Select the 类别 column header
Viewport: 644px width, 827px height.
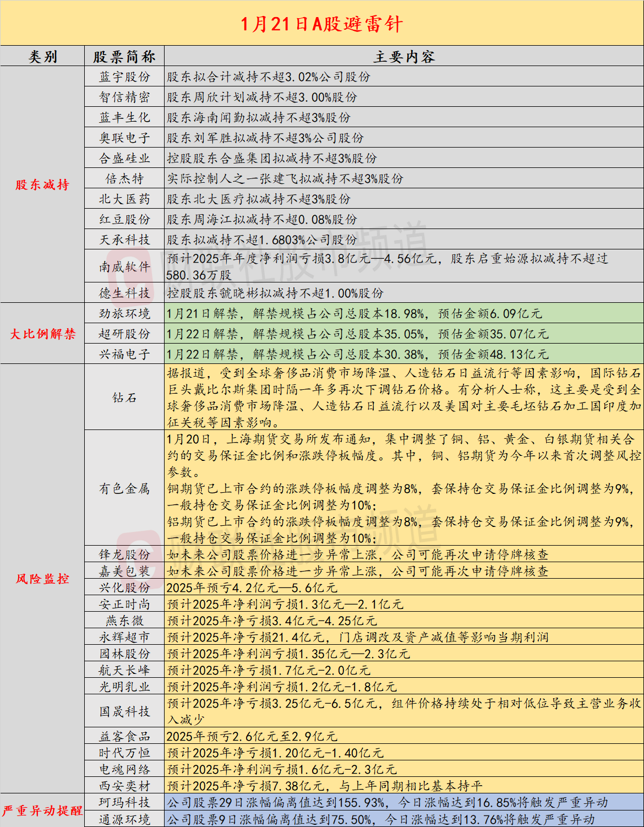tap(42, 57)
